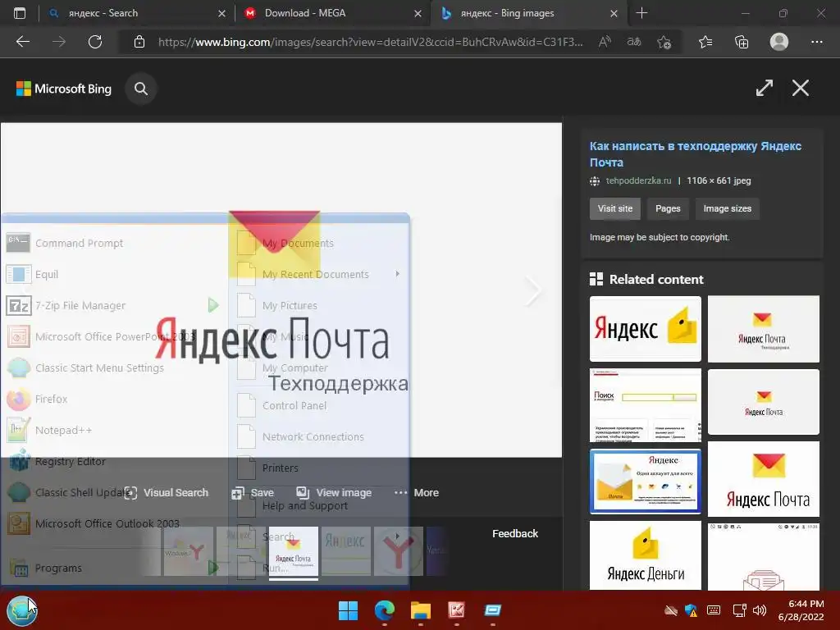Open Microsoft Edge from the taskbar
Viewport: 840px width, 630px height.
(x=384, y=610)
